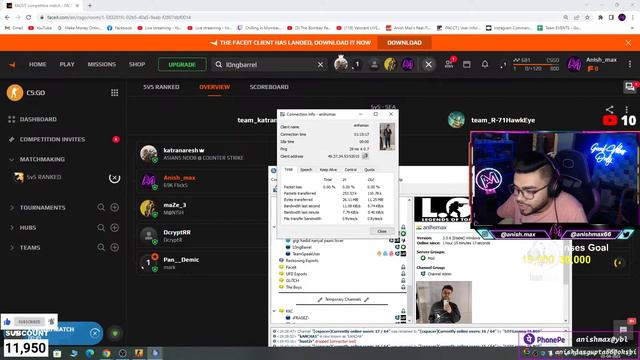
Task: Open team_R-71HawkEye team header
Action: click(x=491, y=120)
